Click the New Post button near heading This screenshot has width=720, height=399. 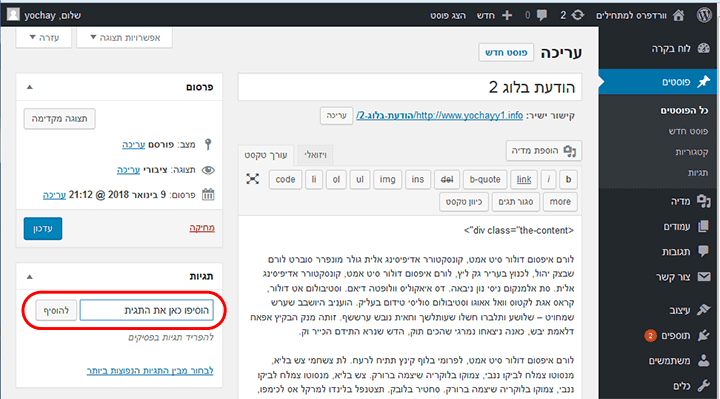click(x=506, y=53)
